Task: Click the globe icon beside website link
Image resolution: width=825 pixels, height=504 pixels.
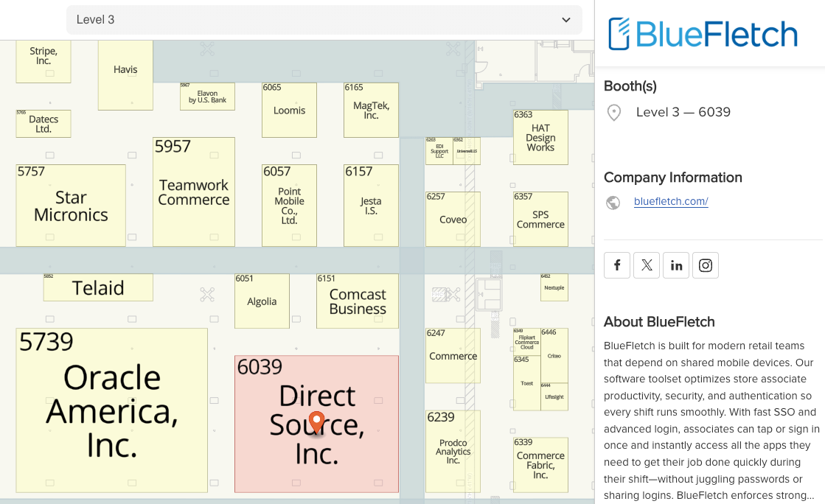Action: click(613, 203)
